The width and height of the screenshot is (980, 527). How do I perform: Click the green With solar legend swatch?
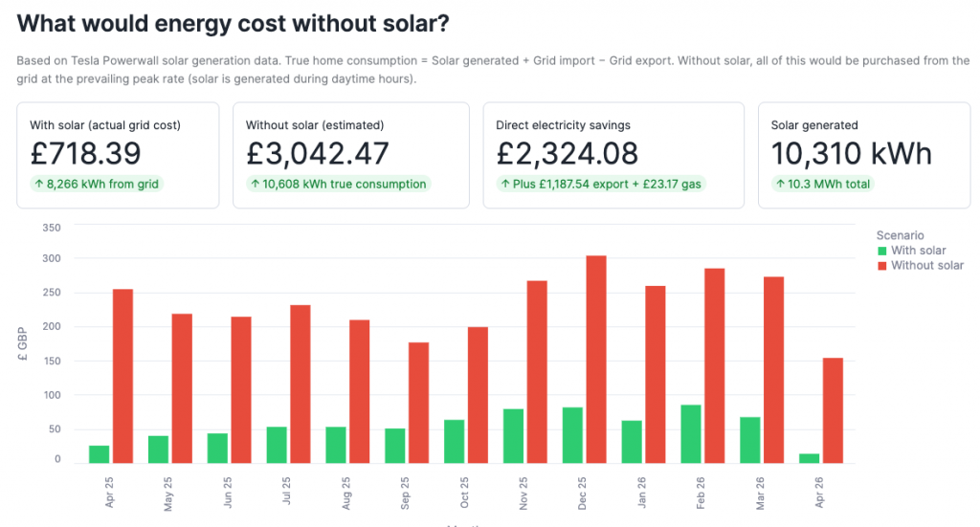882,252
